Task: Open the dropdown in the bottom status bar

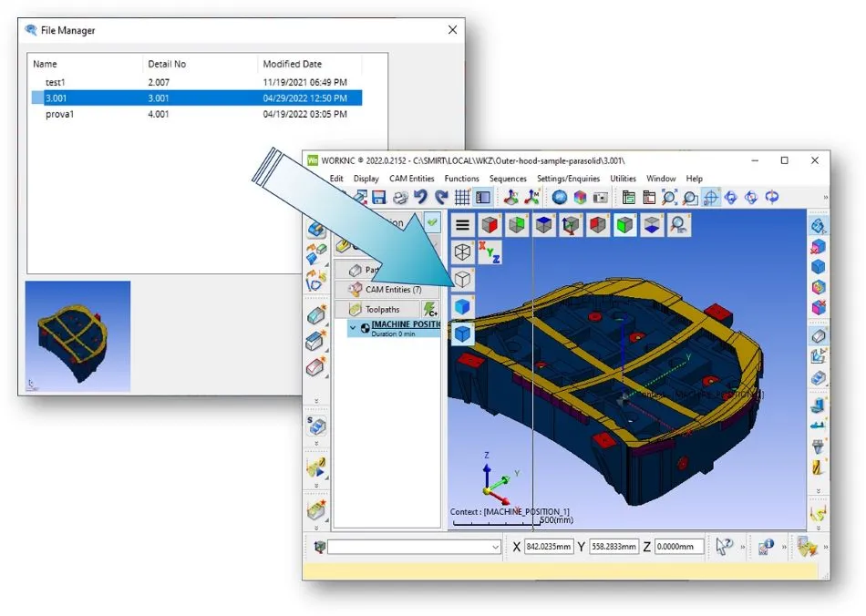Action: coord(496,547)
